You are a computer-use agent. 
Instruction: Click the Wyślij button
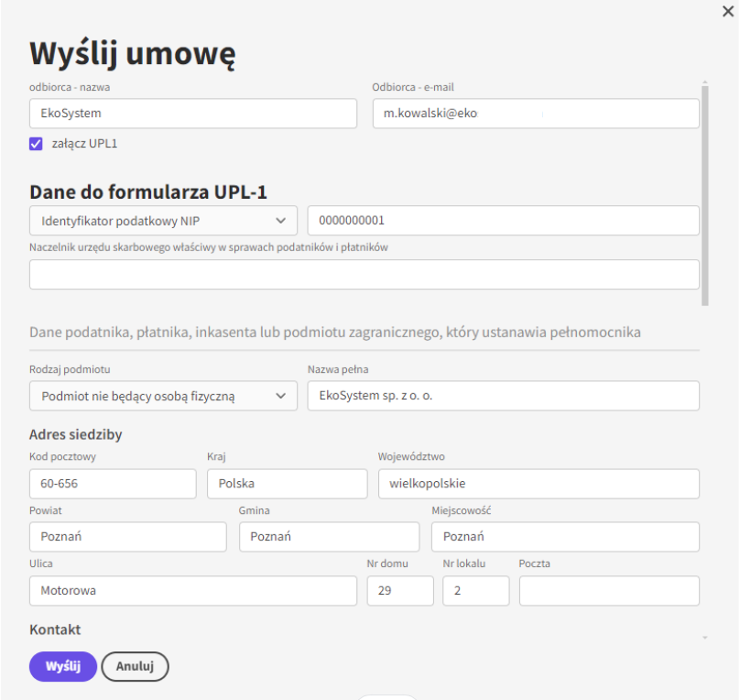[63, 666]
